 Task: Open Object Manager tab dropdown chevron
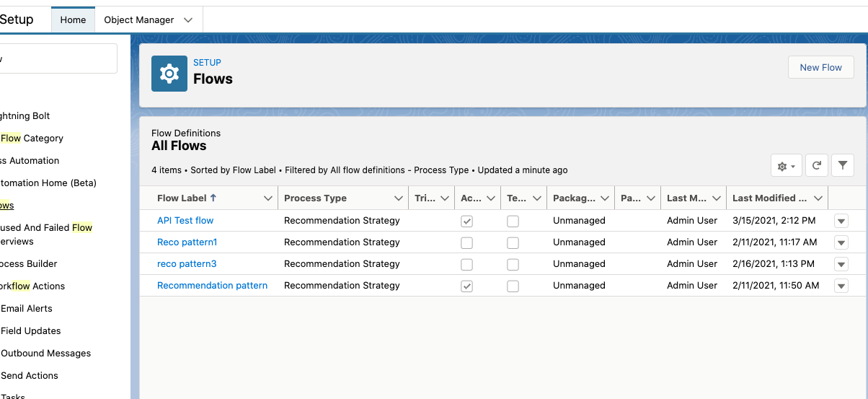(189, 20)
